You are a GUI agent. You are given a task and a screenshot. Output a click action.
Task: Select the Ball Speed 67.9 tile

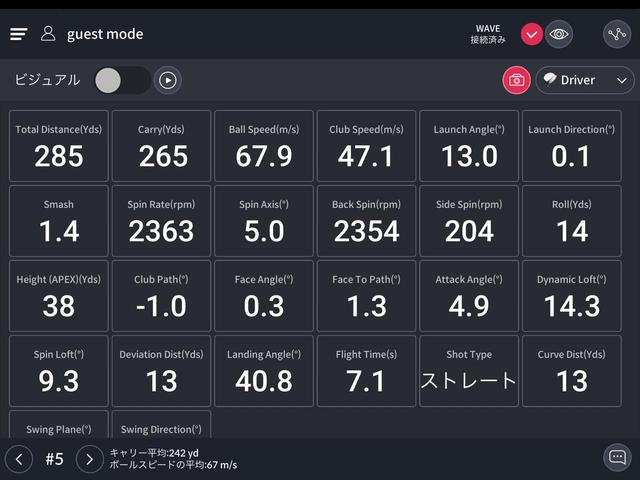(x=264, y=146)
